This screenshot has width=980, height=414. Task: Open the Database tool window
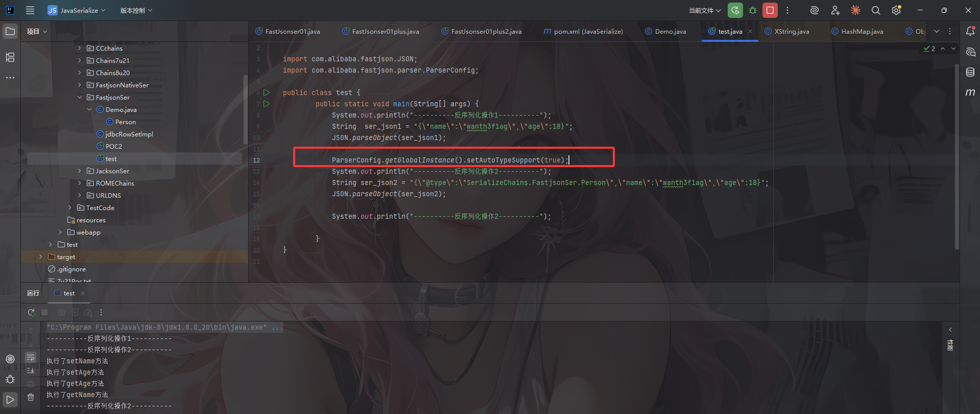click(x=970, y=72)
